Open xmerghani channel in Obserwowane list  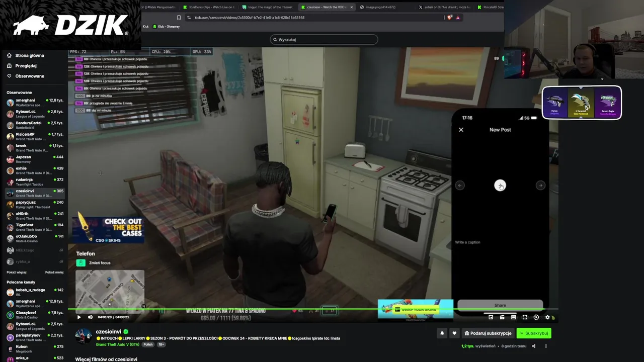(x=35, y=102)
